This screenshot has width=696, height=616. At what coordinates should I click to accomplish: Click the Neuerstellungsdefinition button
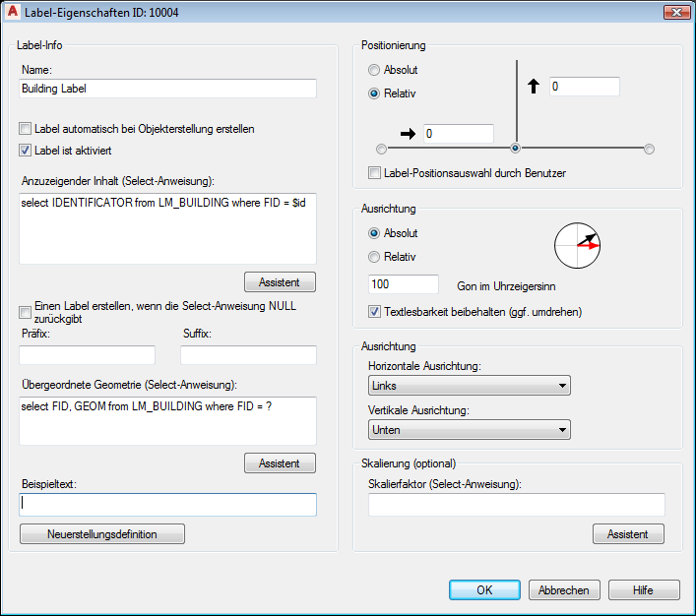(102, 534)
